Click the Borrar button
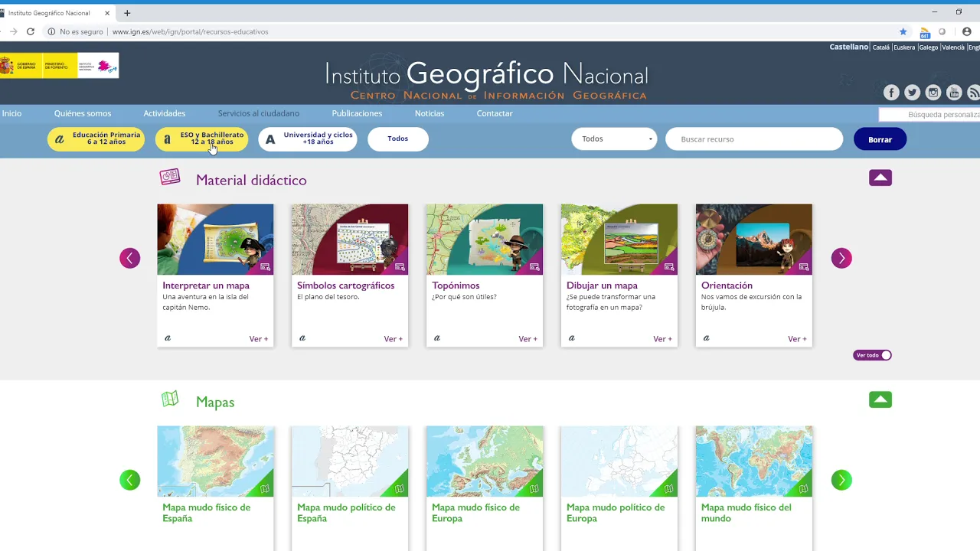The height and width of the screenshot is (551, 980). [x=880, y=139]
